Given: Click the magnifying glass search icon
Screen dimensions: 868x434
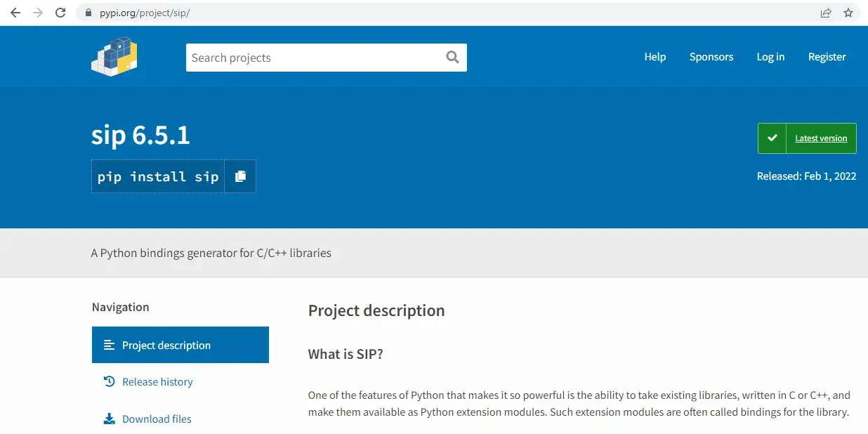Looking at the screenshot, I should [452, 58].
